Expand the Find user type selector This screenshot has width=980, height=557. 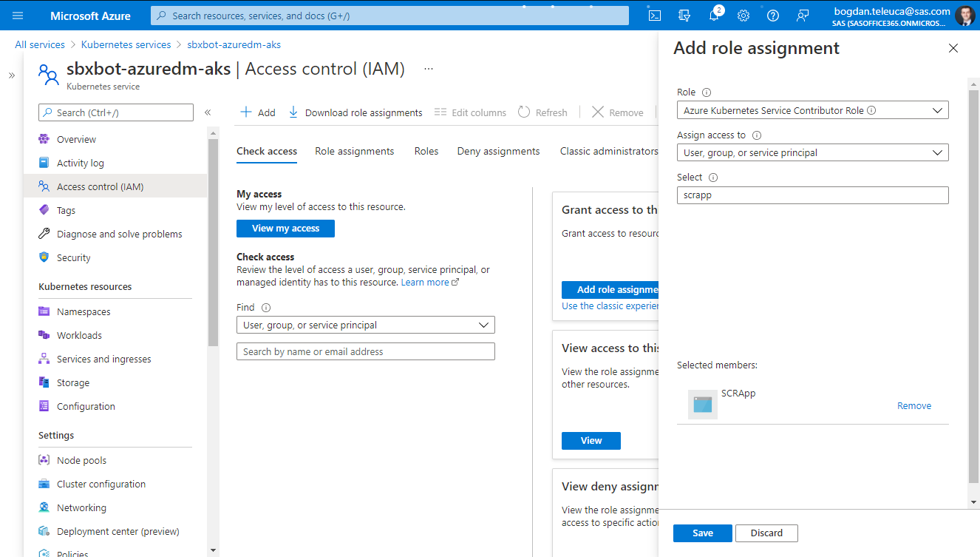365,325
